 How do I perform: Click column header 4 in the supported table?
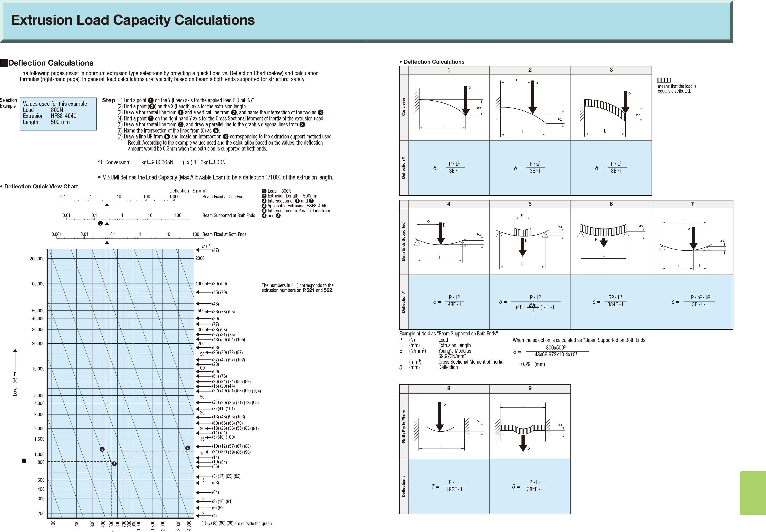(449, 204)
